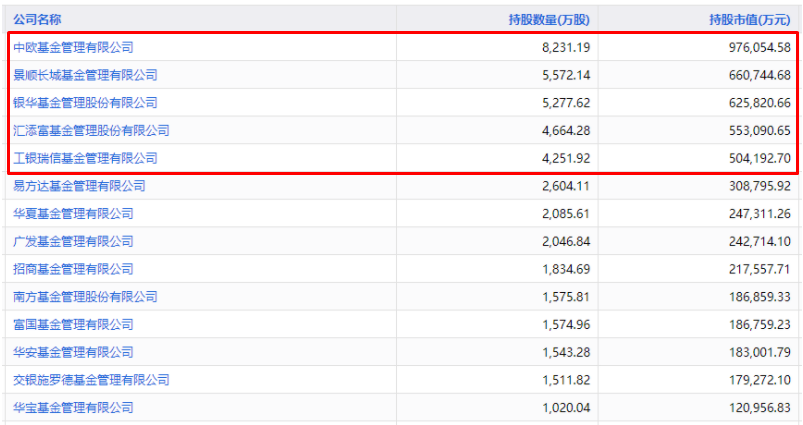The width and height of the screenshot is (803, 425).
Task: Sort by 公司名称 column header
Action: coord(37,19)
